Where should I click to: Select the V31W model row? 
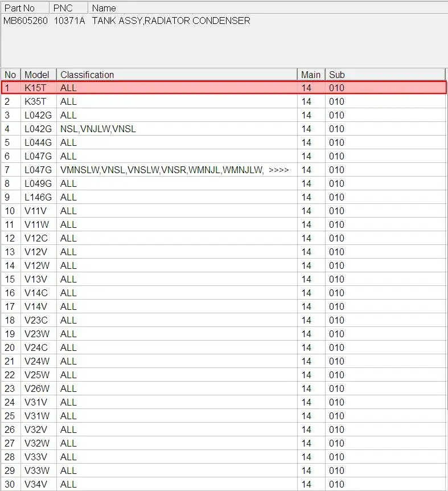pos(224,416)
